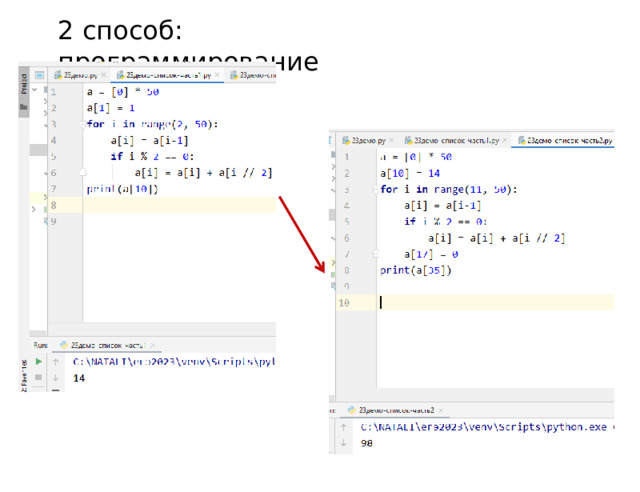Close the 23демо-список-часть1.py tab in the left window

(217, 75)
